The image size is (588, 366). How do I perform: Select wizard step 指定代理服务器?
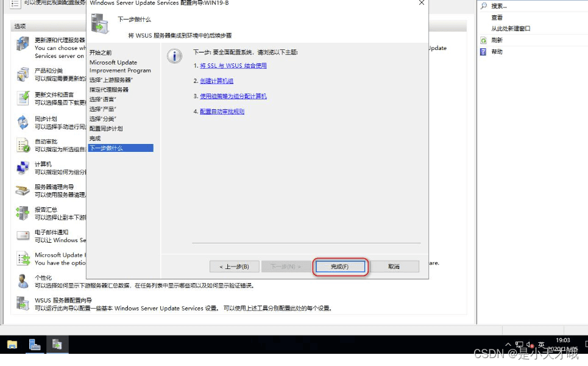click(108, 90)
